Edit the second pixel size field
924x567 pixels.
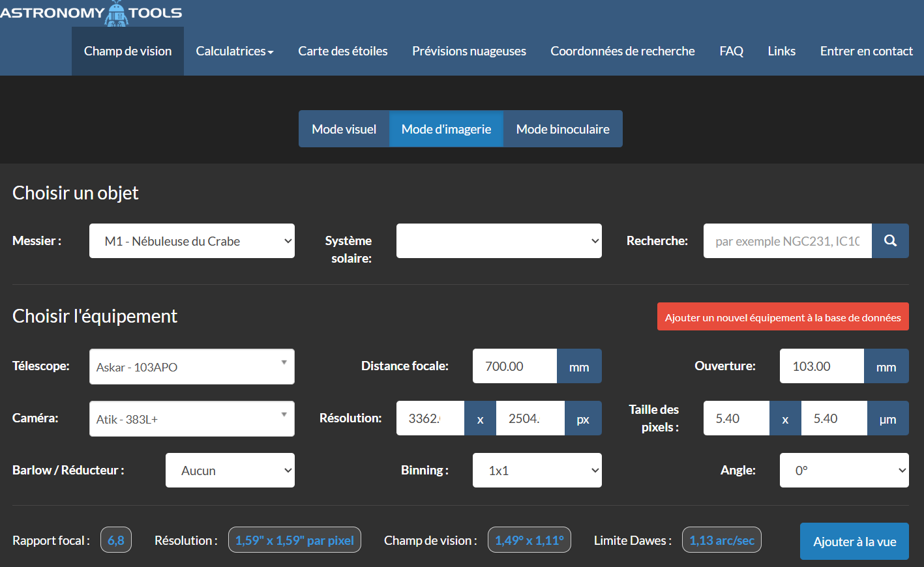[x=834, y=418]
